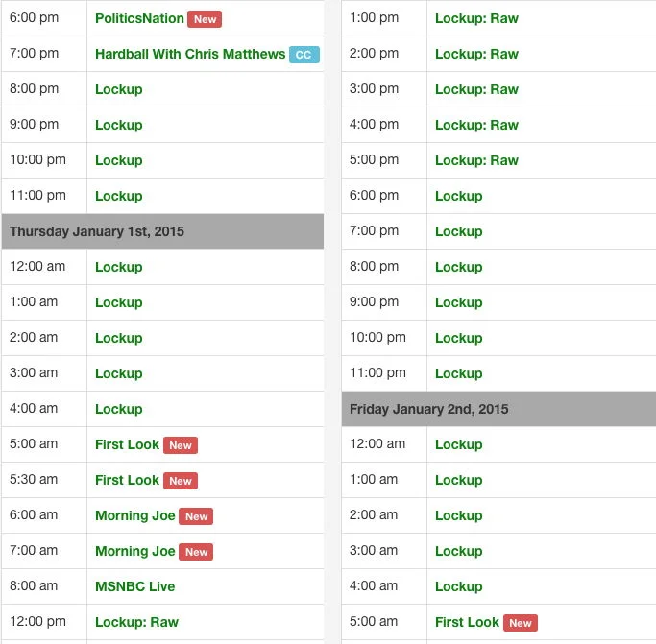This screenshot has width=656, height=644.
Task: Select the Friday January 2nd, 2015 header
Action: click(x=498, y=409)
